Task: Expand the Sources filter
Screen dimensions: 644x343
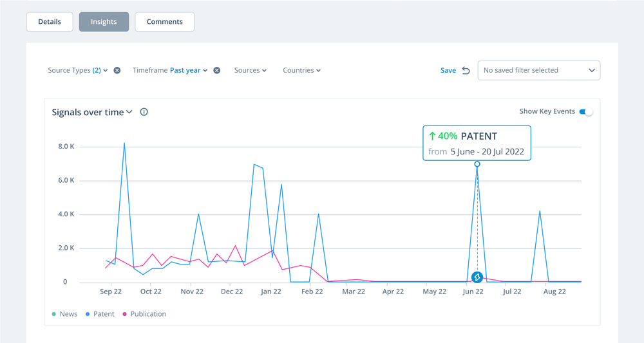Action: pos(250,70)
